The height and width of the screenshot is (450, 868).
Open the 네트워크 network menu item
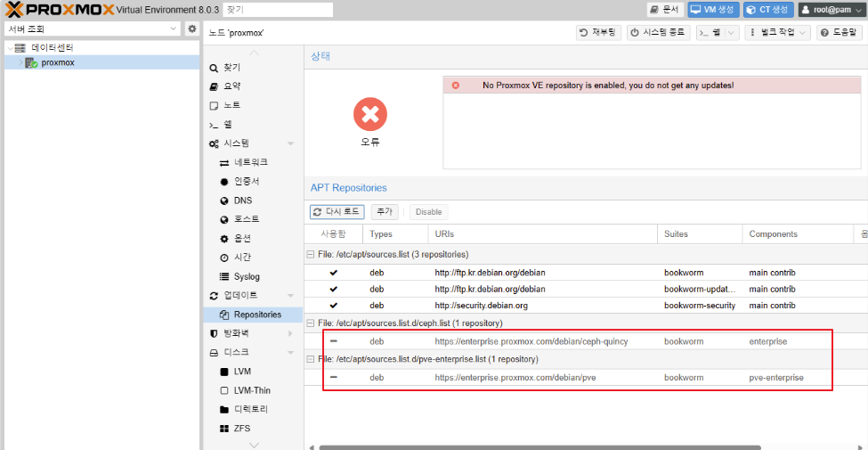(253, 162)
